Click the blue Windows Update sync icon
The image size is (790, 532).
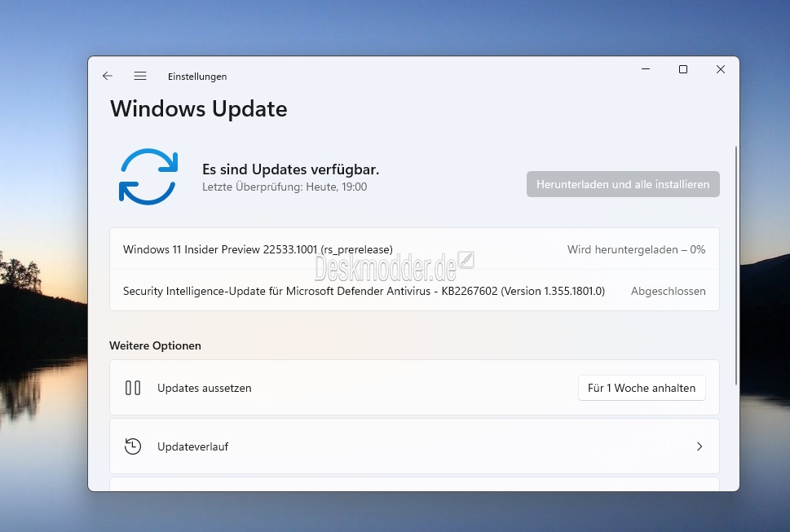pyautogui.click(x=148, y=177)
